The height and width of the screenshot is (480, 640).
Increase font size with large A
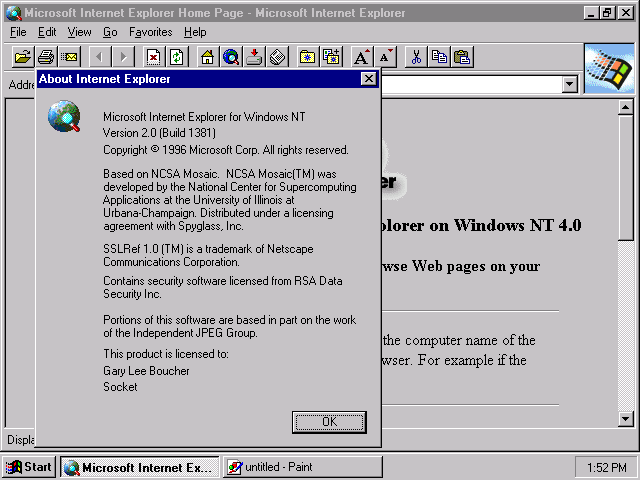(x=362, y=57)
